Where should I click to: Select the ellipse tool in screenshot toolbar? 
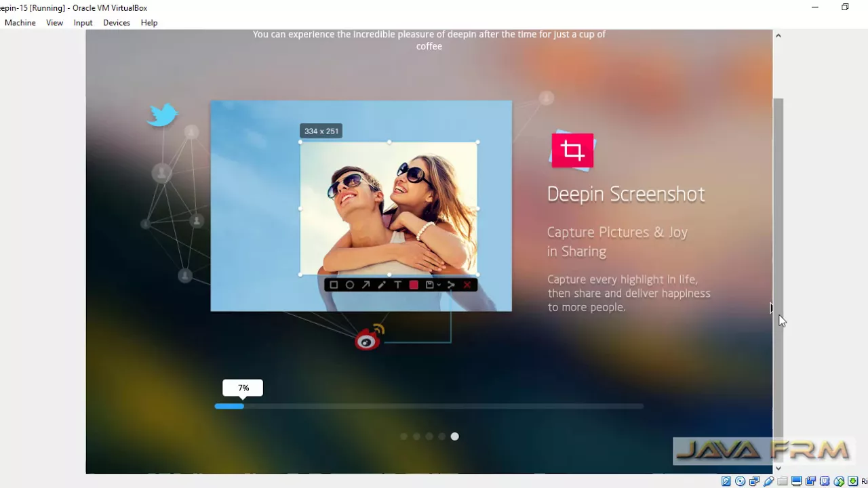[x=350, y=285]
